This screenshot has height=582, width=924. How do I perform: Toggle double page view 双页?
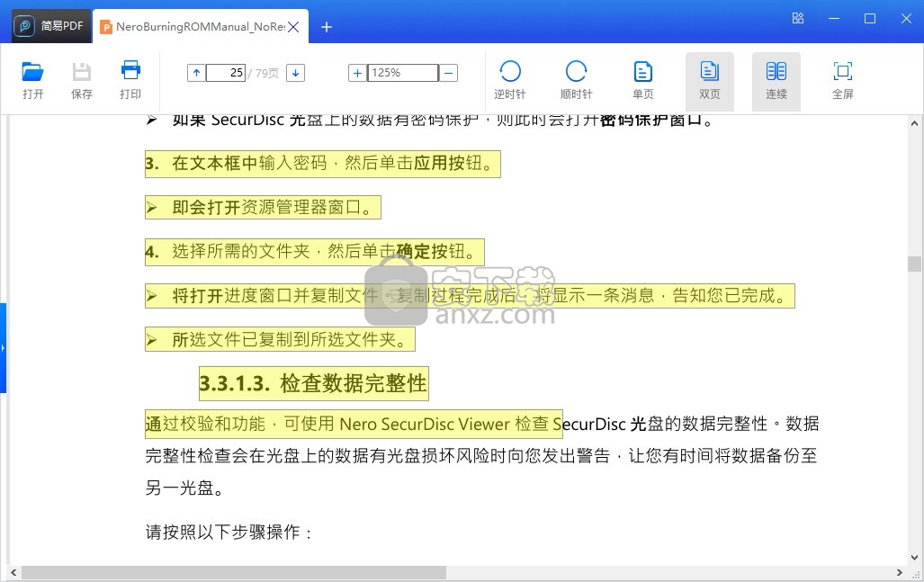coord(710,81)
